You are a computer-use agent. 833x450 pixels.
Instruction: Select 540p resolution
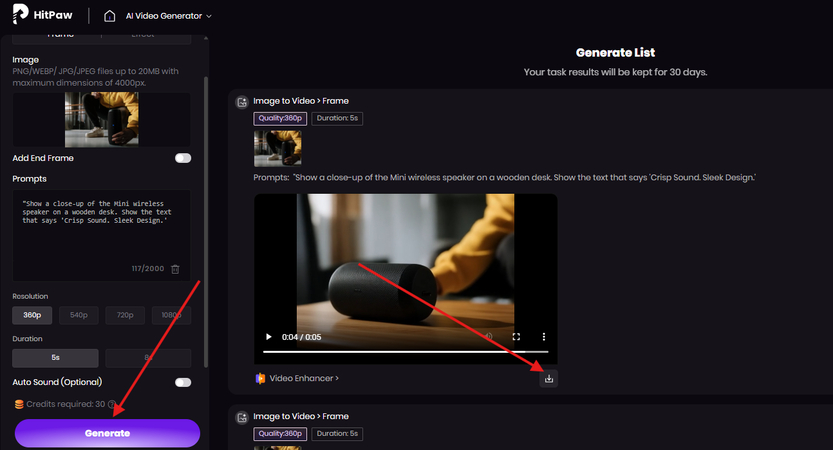pos(79,315)
